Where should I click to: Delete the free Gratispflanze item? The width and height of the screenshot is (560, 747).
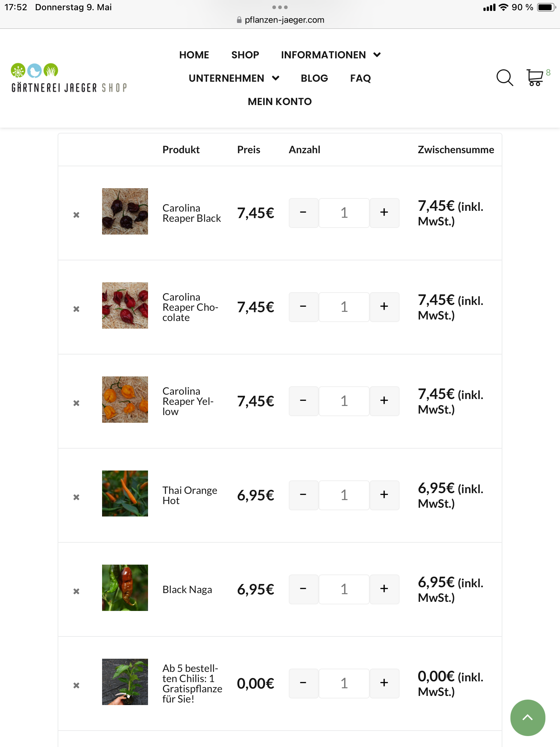tap(76, 685)
